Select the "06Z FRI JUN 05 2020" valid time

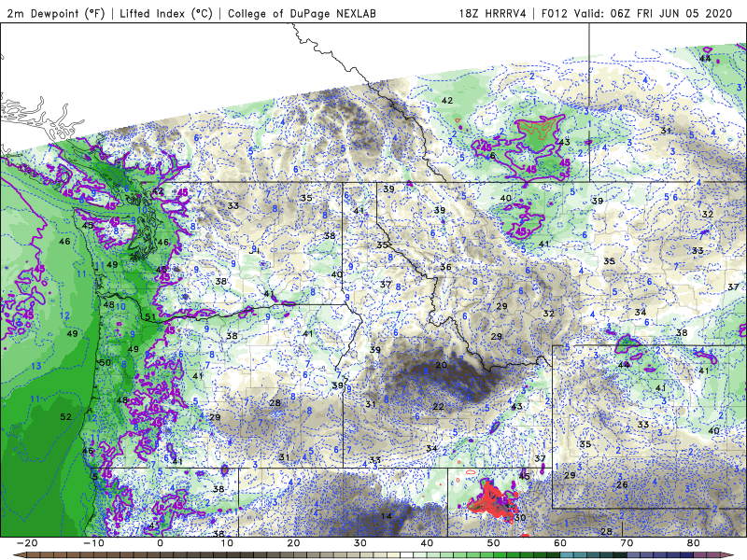671,13
